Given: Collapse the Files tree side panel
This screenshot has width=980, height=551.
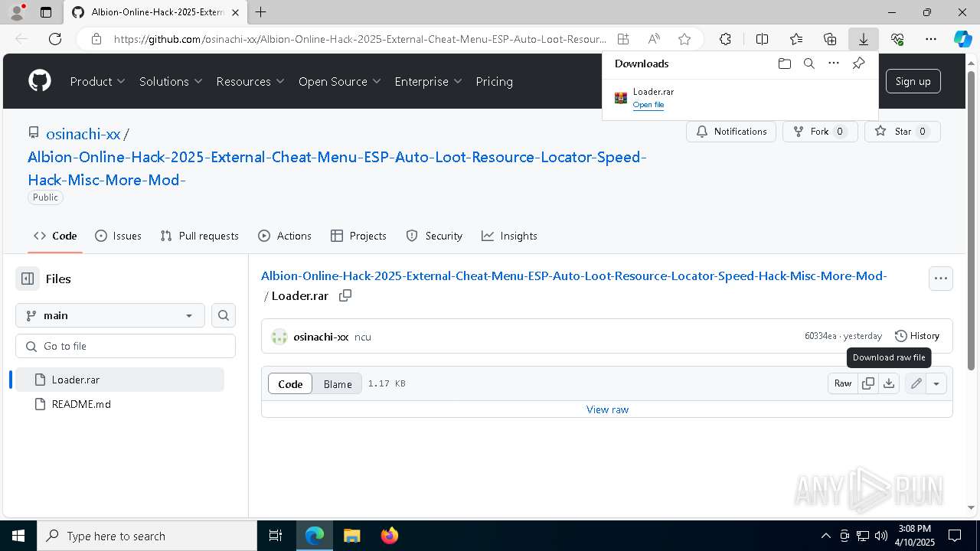Looking at the screenshot, I should 28,279.
